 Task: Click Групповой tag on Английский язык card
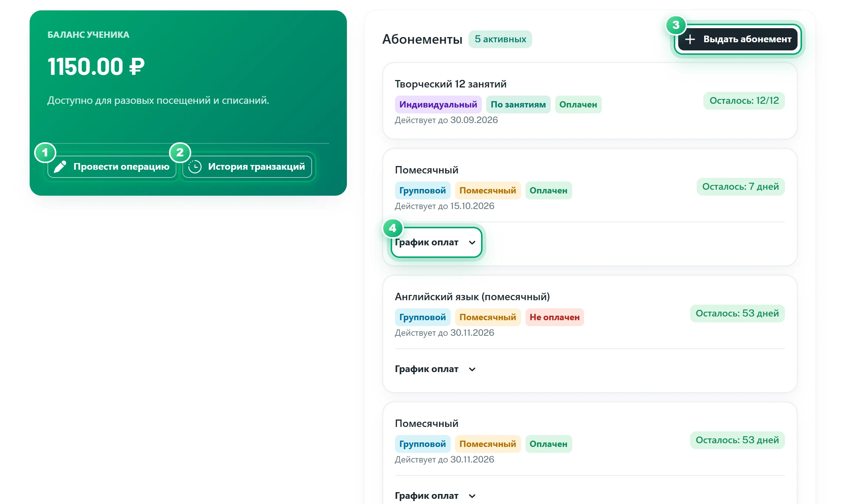(422, 317)
